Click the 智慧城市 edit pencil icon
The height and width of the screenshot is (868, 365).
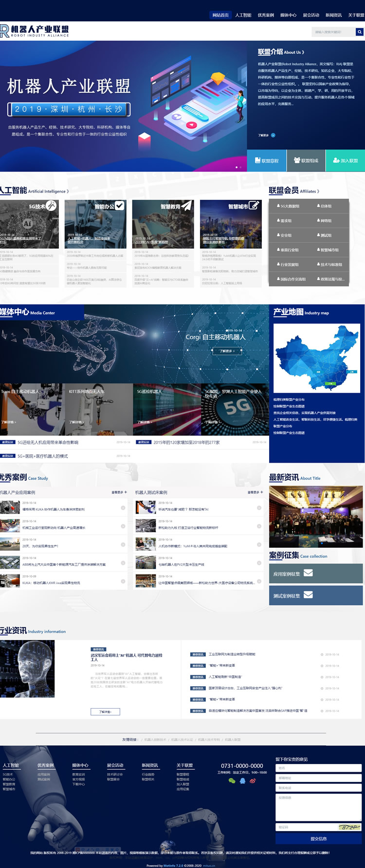(x=254, y=206)
